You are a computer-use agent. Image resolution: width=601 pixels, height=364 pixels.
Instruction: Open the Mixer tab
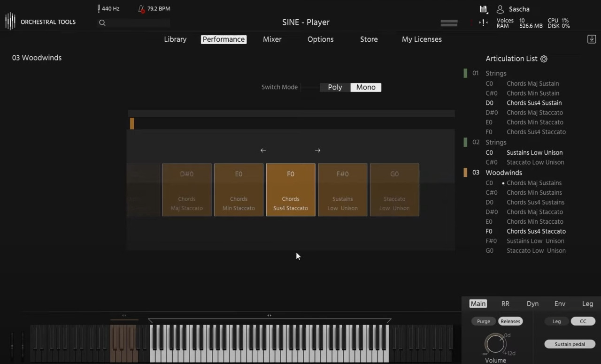coord(272,39)
